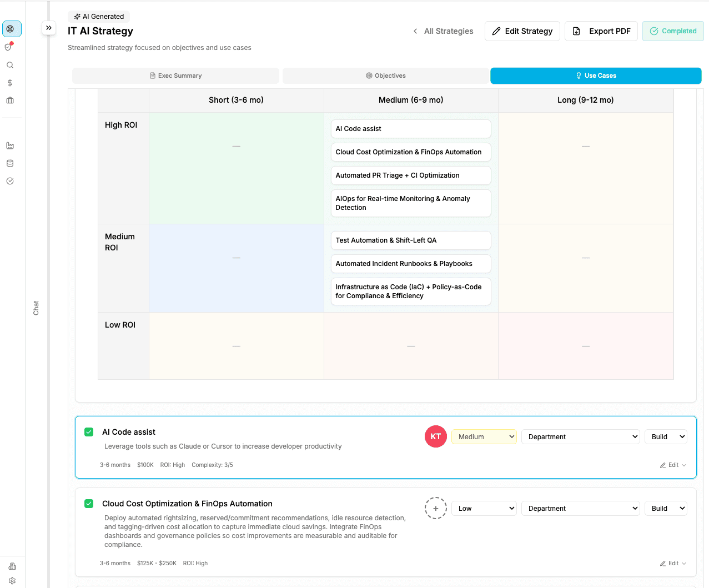Click the vertical Chat label
Viewport: 709px width, 588px height.
[x=36, y=308]
